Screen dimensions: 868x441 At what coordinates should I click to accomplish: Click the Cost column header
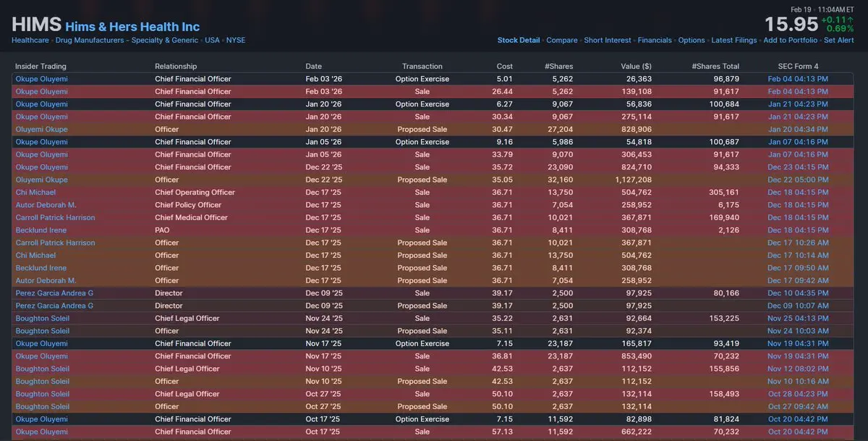tap(505, 67)
